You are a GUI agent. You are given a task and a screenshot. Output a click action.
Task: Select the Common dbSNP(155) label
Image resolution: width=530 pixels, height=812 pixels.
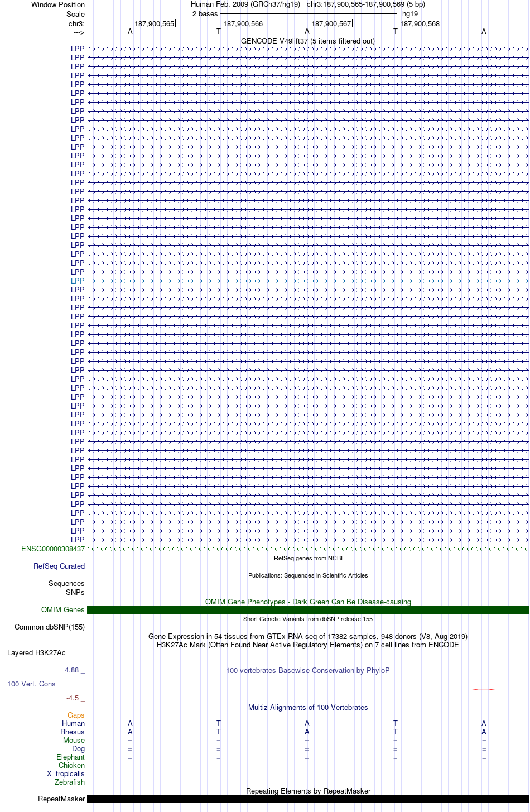tap(50, 627)
